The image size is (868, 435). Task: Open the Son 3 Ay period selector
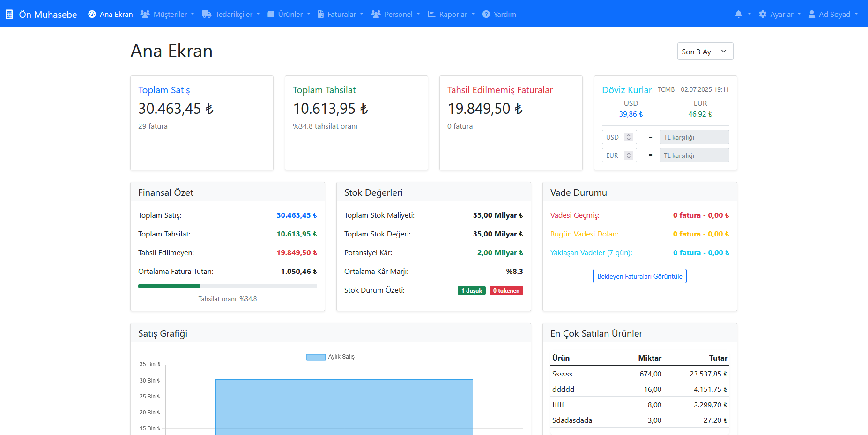tap(705, 52)
